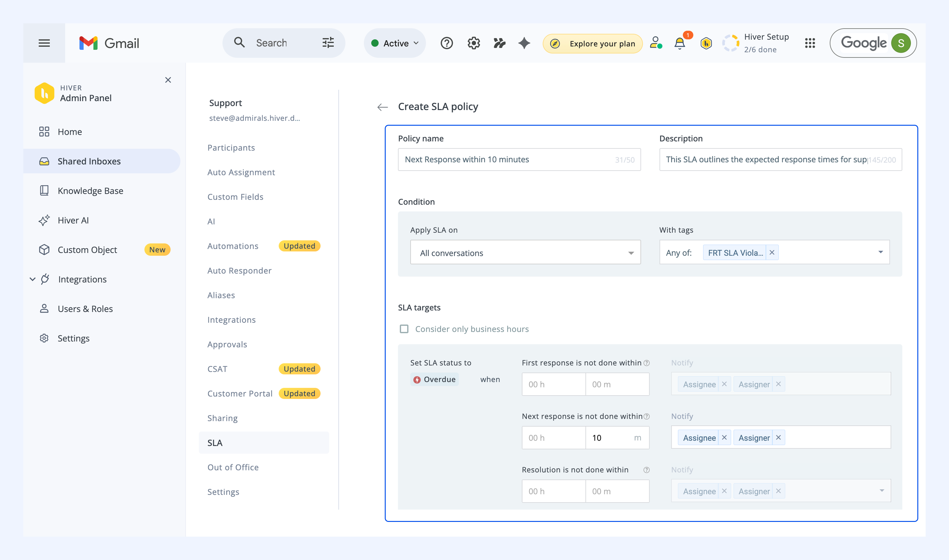Click the pinwheel icon next to settings gear
Image resolution: width=949 pixels, height=560 pixels.
499,43
